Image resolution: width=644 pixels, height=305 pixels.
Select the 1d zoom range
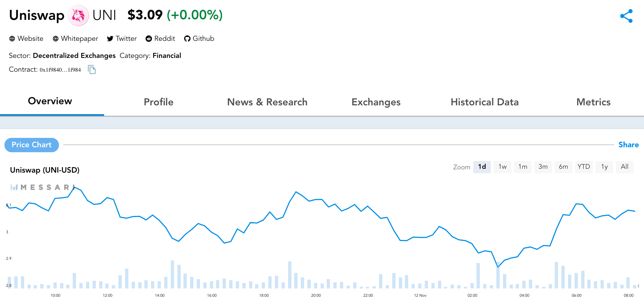click(482, 167)
